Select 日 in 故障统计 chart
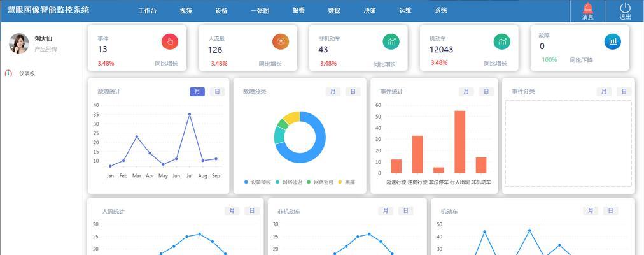644x255 pixels. click(217, 92)
